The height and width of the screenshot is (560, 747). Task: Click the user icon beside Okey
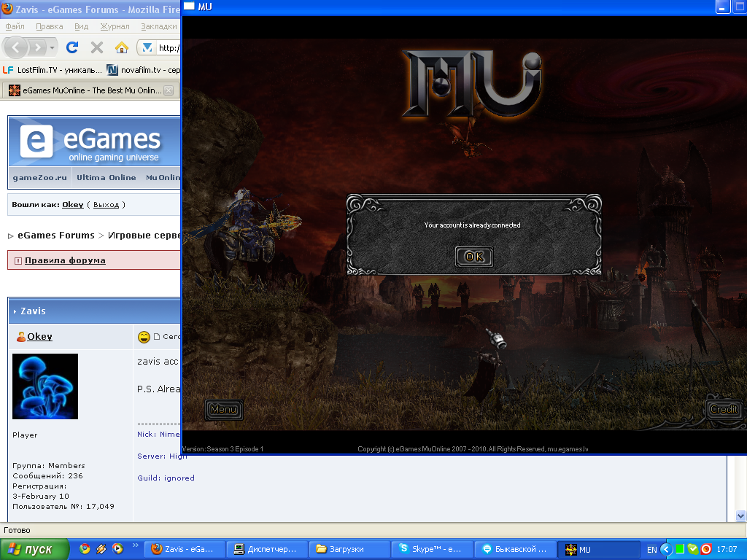point(21,337)
